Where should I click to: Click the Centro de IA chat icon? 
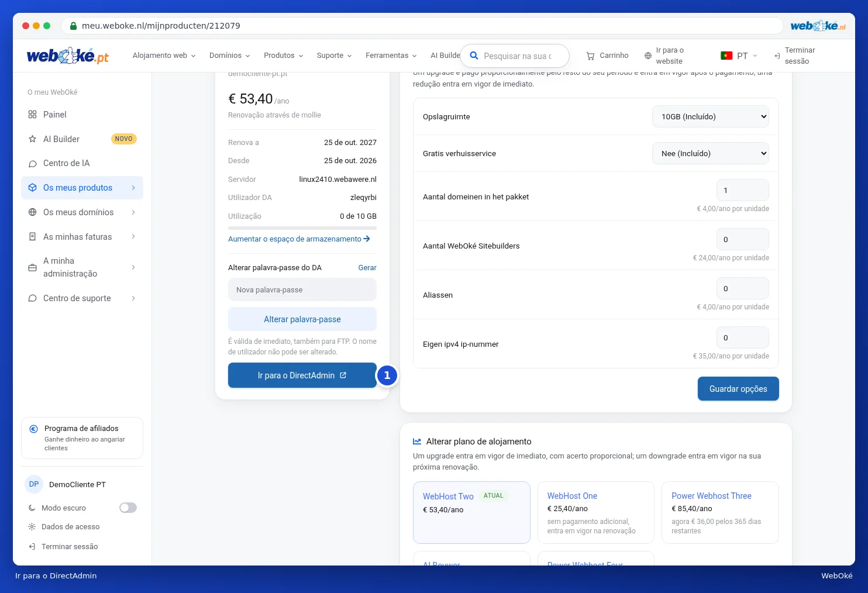(x=32, y=163)
